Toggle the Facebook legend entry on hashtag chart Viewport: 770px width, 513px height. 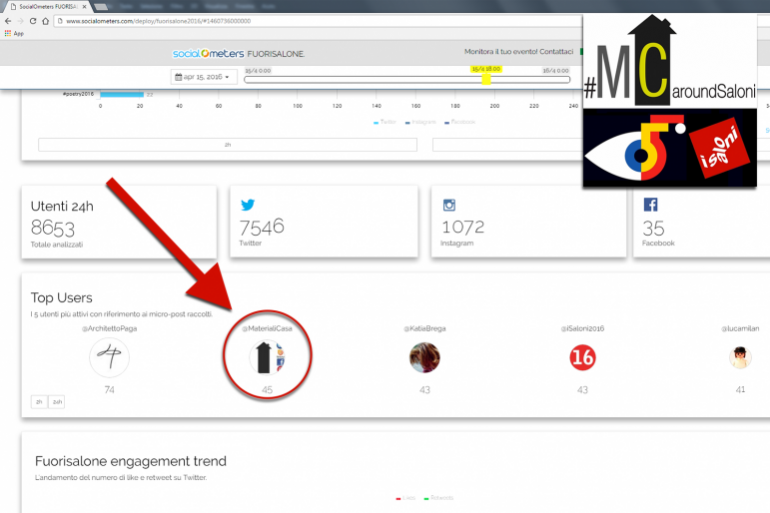coord(460,122)
